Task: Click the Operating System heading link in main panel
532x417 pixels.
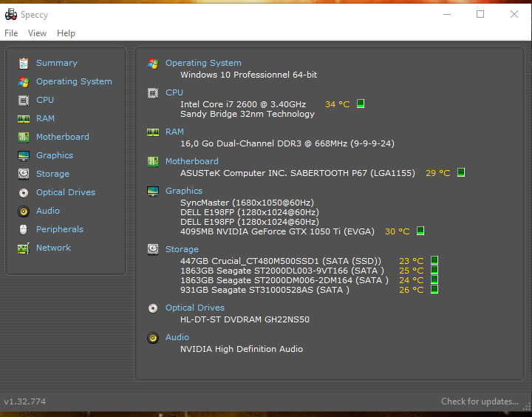Action: [x=203, y=63]
